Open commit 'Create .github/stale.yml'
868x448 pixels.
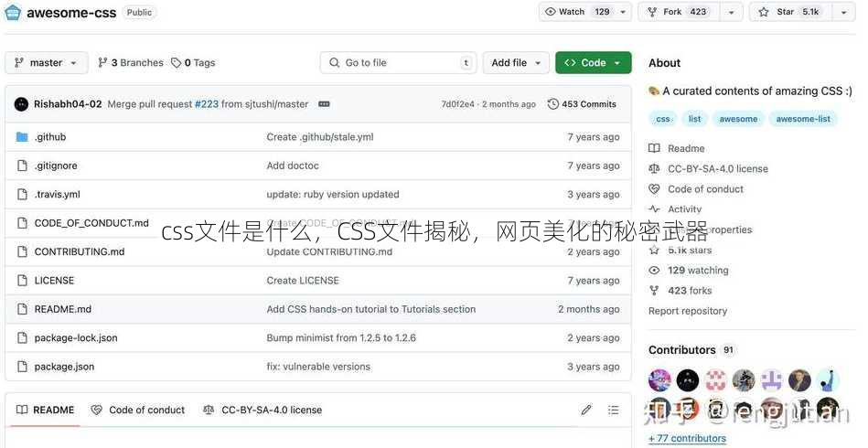tap(320, 137)
